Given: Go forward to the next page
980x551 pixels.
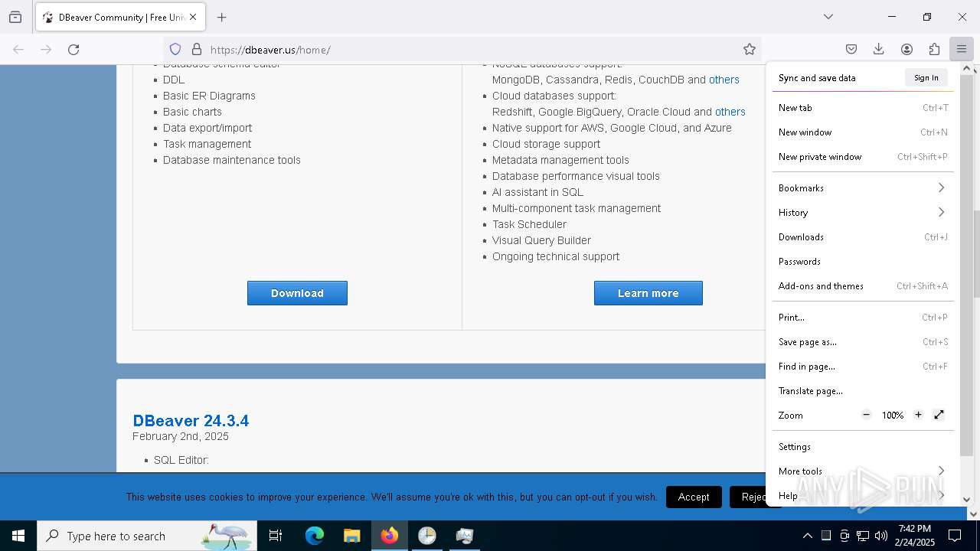Looking at the screenshot, I should click(x=46, y=49).
